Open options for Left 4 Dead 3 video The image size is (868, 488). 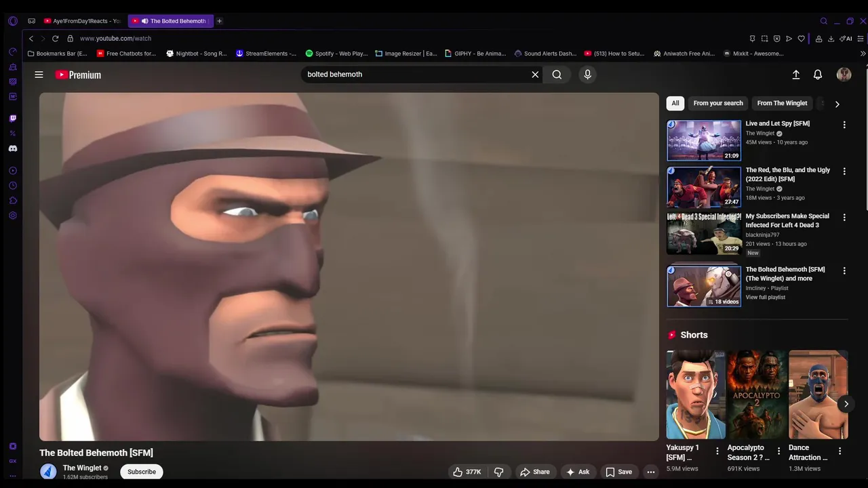tap(844, 218)
